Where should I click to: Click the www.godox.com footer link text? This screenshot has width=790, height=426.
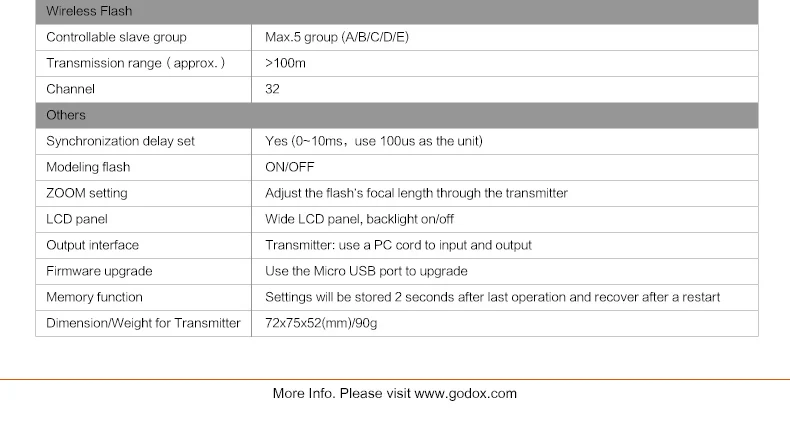click(465, 393)
